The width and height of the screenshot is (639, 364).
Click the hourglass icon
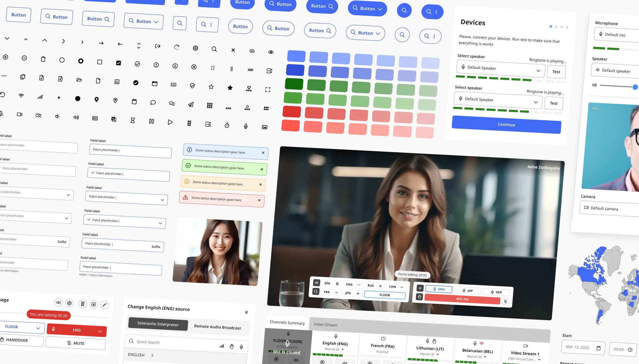coord(133,120)
